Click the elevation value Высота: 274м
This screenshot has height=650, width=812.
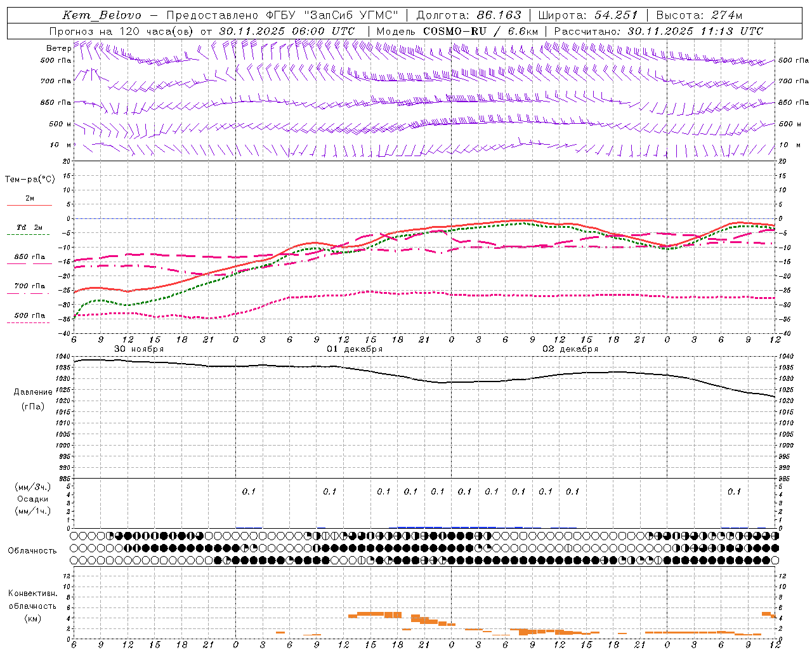[x=699, y=15]
